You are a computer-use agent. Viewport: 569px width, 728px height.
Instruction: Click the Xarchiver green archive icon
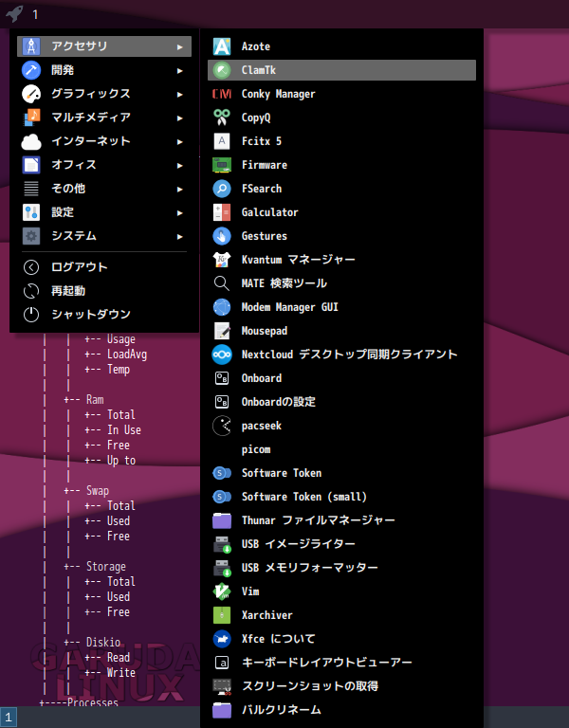(x=222, y=615)
